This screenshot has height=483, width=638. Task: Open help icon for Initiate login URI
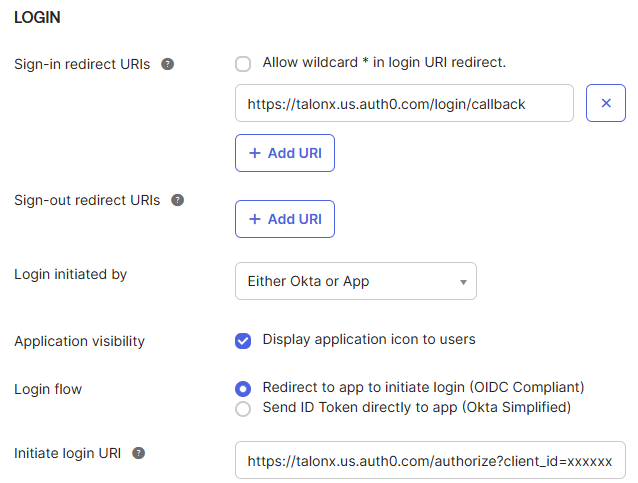click(139, 453)
